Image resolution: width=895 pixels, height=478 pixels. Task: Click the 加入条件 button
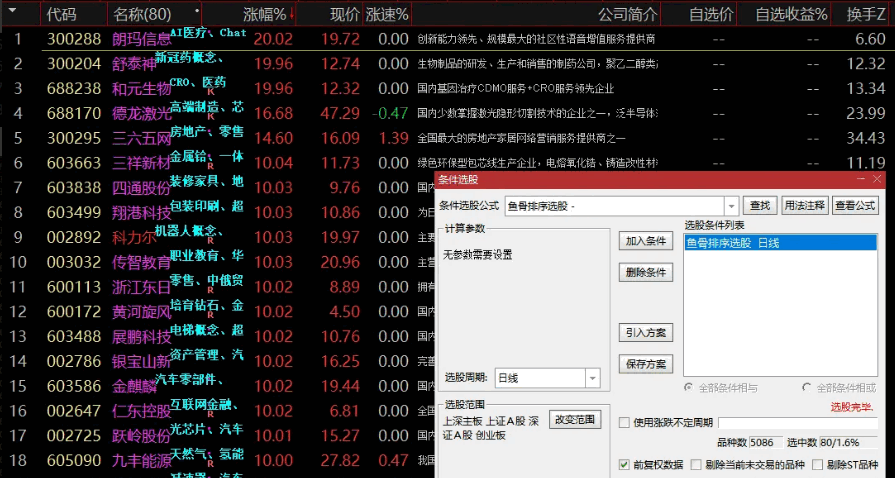(646, 241)
